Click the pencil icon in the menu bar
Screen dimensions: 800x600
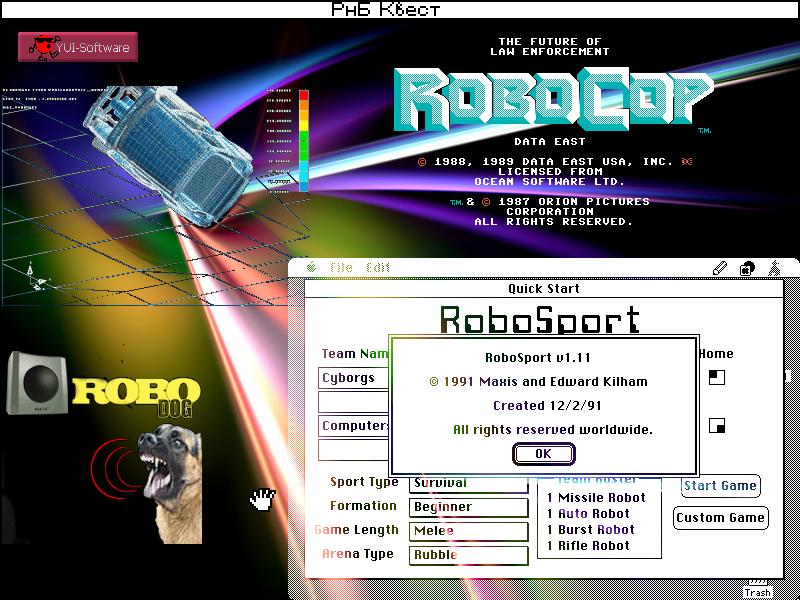tap(720, 268)
